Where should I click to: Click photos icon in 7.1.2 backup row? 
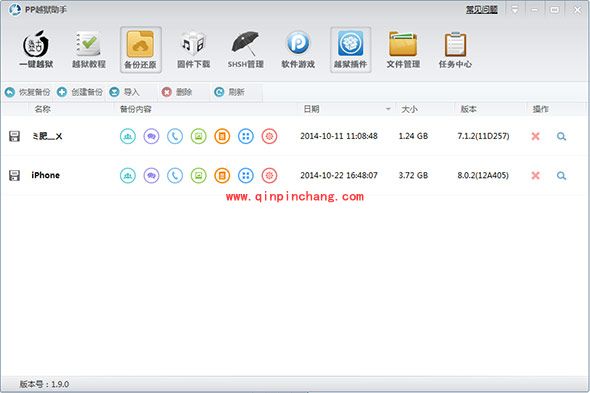tap(199, 136)
